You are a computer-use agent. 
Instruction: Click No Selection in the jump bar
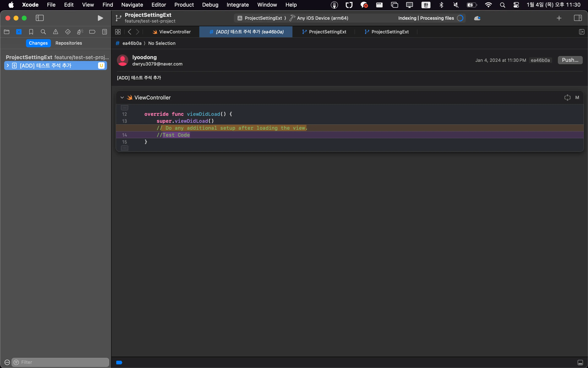tap(162, 43)
